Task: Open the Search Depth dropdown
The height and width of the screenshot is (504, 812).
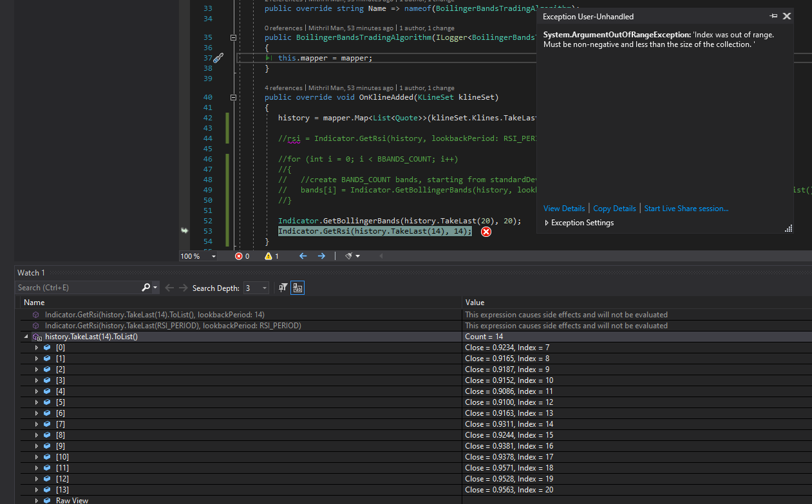Action: (x=256, y=288)
